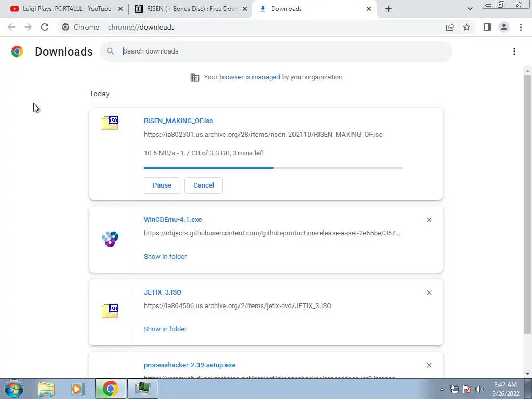Launch Windows Media Player from the taskbar

tap(77, 389)
